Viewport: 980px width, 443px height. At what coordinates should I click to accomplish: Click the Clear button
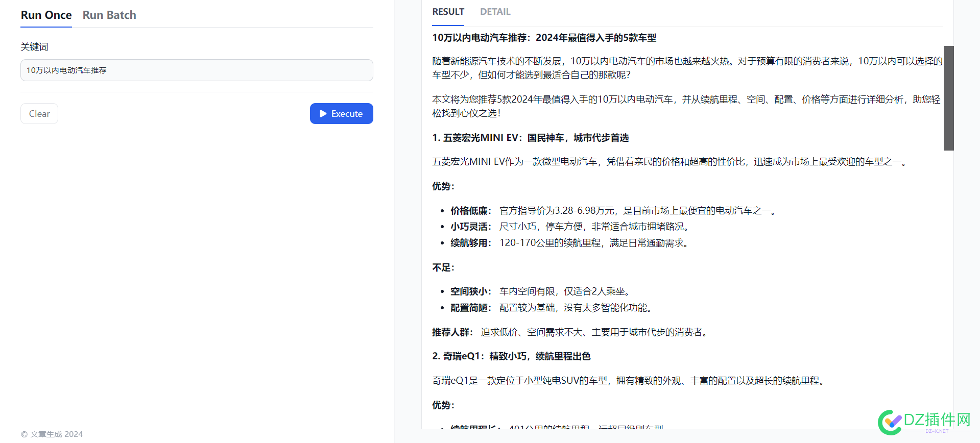click(x=39, y=113)
